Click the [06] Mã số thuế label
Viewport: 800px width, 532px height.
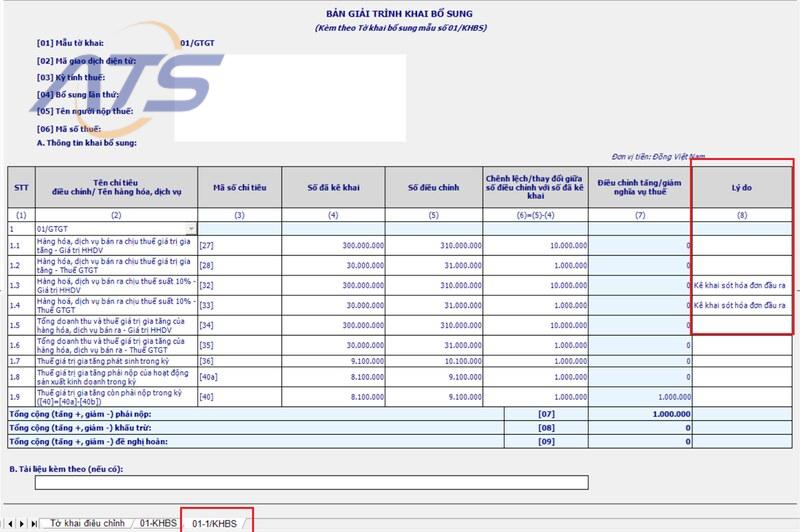69,129
